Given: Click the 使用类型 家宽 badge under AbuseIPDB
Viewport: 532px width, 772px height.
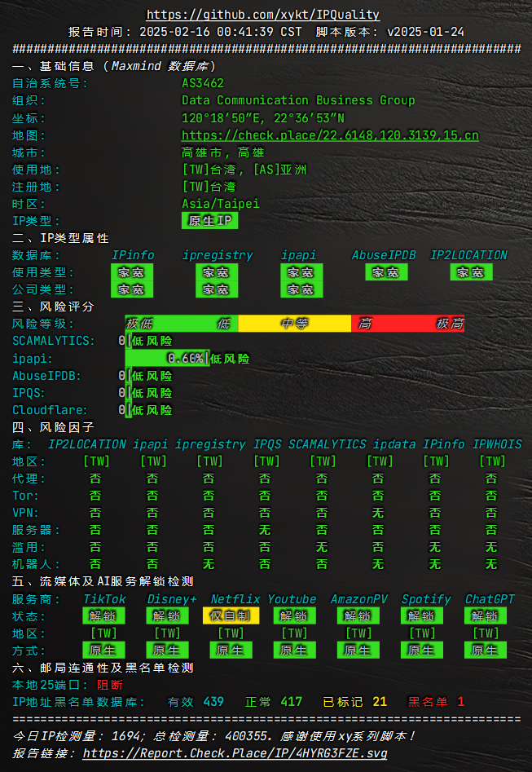Looking at the screenshot, I should click(x=386, y=272).
